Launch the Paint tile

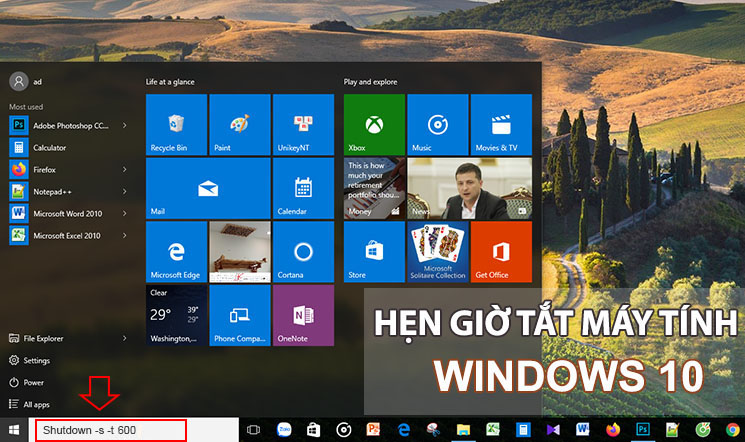tap(239, 125)
